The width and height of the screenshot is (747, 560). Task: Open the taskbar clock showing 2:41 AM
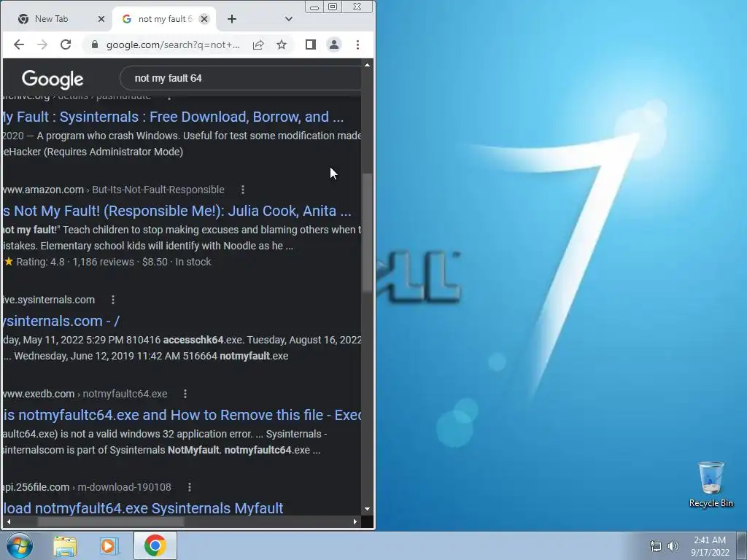point(710,546)
